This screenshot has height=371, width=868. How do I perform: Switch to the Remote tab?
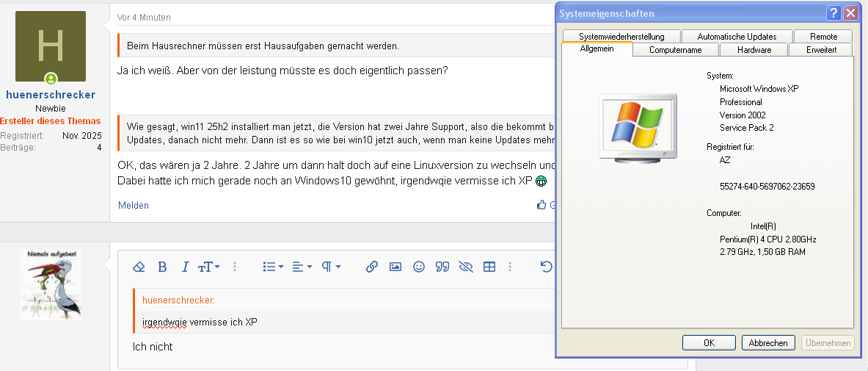(x=824, y=37)
